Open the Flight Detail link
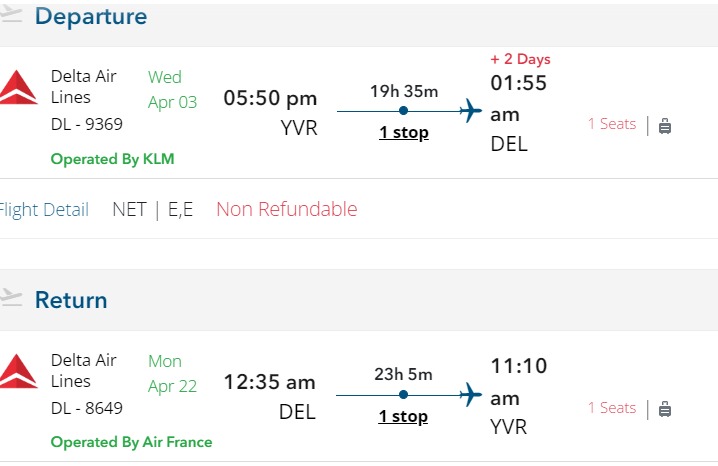This screenshot has height=466, width=718. (43, 209)
